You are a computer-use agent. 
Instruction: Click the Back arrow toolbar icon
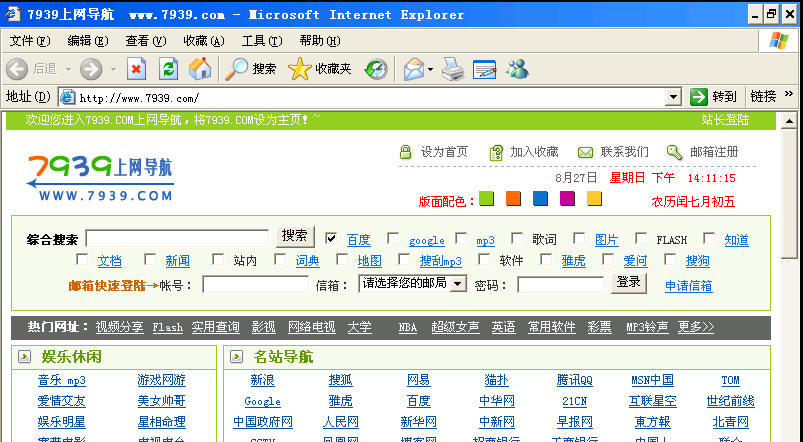[16, 69]
